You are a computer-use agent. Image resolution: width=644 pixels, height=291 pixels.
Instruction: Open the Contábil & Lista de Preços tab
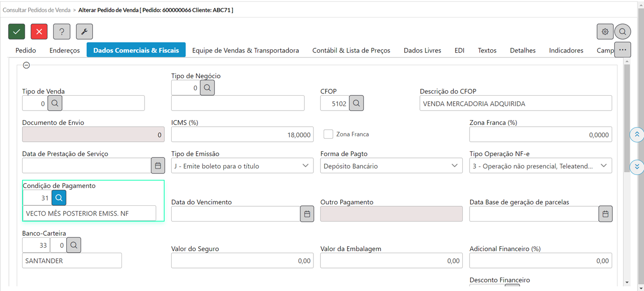coord(351,50)
